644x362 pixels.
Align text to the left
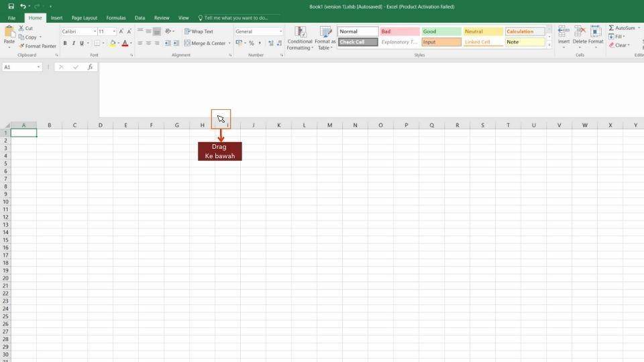(140, 43)
